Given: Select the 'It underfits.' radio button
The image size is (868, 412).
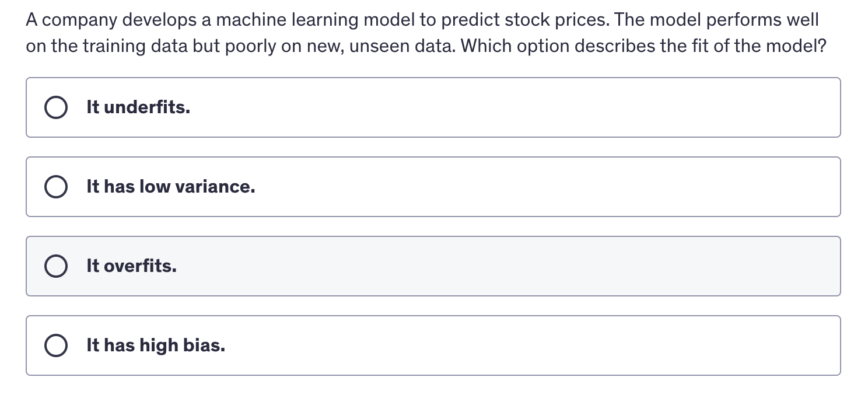Looking at the screenshot, I should coord(55,107).
